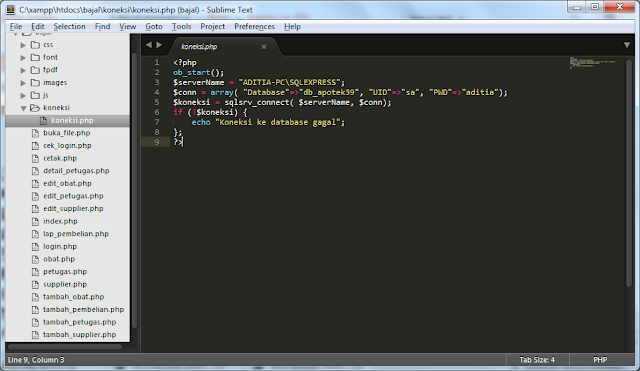Open petugas.php from the sidebar
This screenshot has width=640, height=371.
(65, 272)
